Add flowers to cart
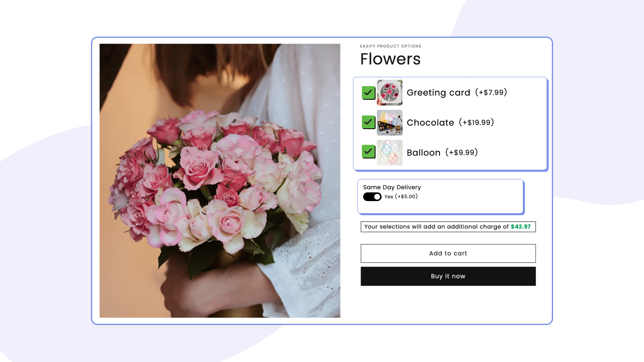 448,253
